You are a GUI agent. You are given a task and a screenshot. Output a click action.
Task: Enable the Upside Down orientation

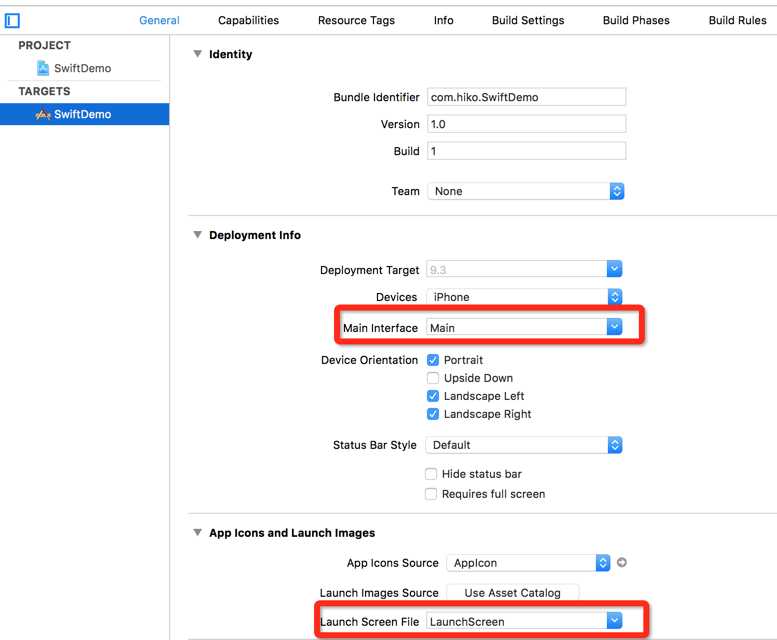pos(433,378)
